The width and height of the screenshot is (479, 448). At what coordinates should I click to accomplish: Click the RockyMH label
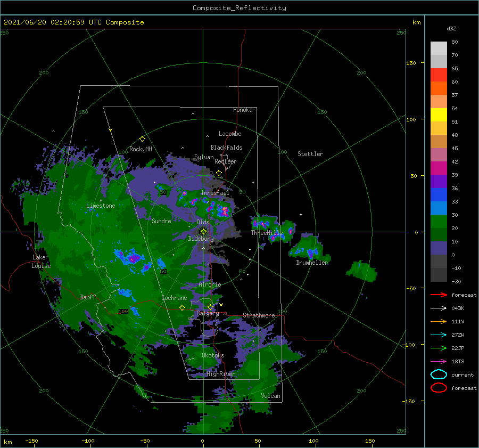[141, 149]
